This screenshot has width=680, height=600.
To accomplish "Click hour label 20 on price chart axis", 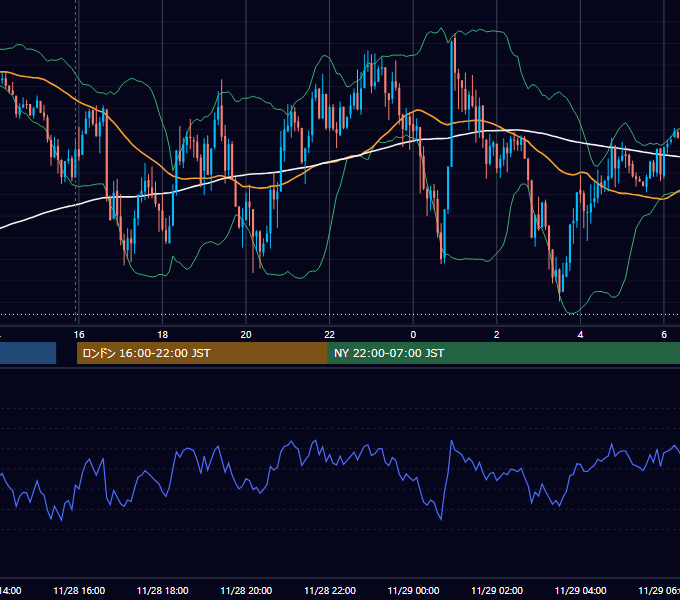I will tap(246, 334).
